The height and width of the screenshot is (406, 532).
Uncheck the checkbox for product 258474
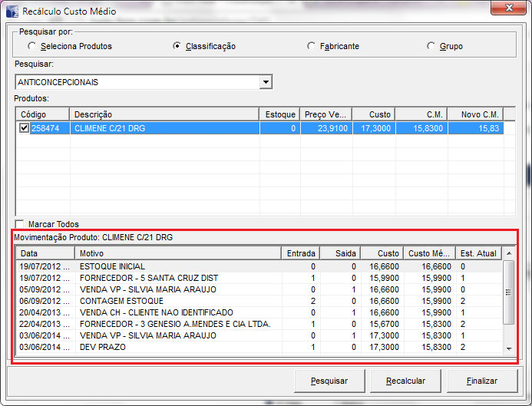pos(25,129)
